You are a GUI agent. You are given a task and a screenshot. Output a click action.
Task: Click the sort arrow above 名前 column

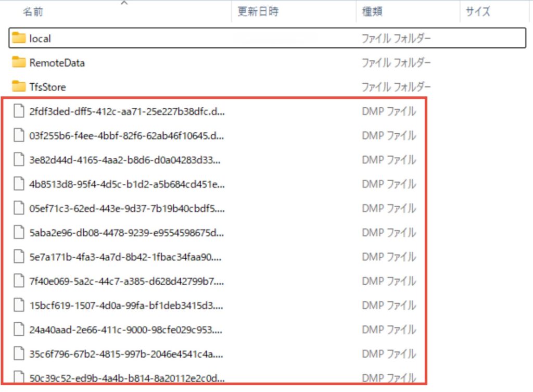(123, 4)
